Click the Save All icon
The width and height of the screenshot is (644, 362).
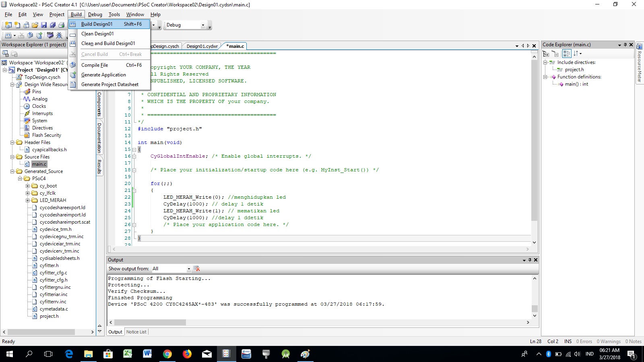(53, 25)
